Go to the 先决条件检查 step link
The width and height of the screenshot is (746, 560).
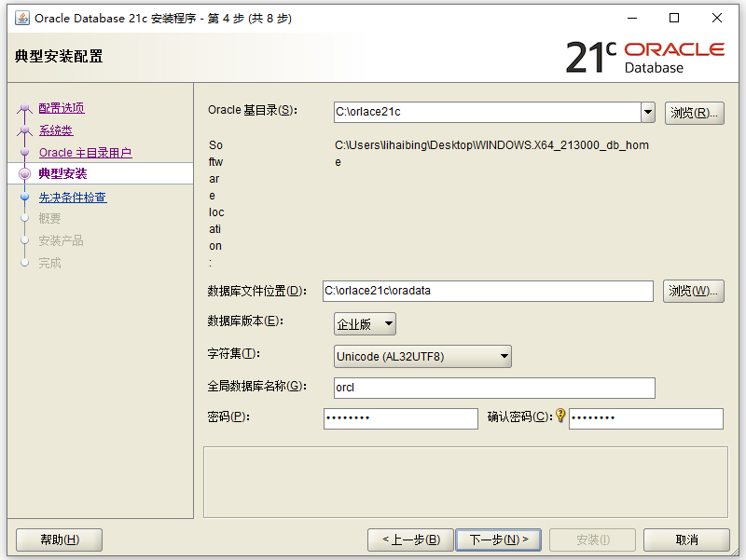pyautogui.click(x=73, y=198)
